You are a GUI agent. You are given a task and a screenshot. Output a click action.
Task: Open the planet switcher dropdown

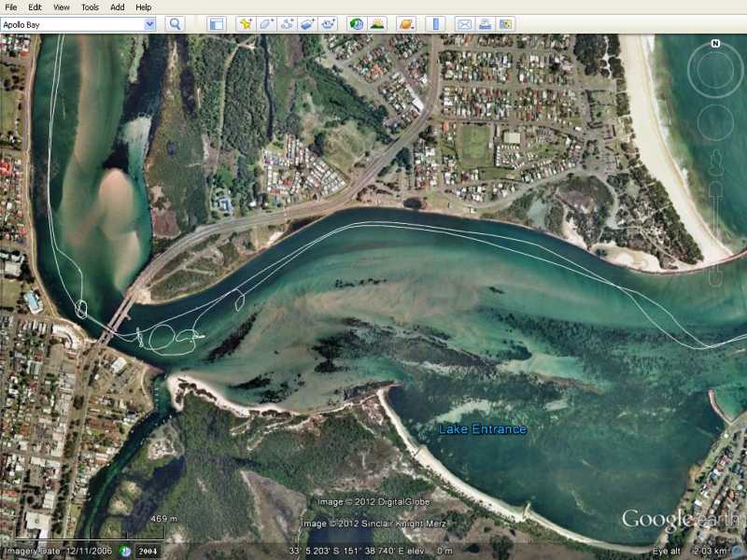(406, 24)
